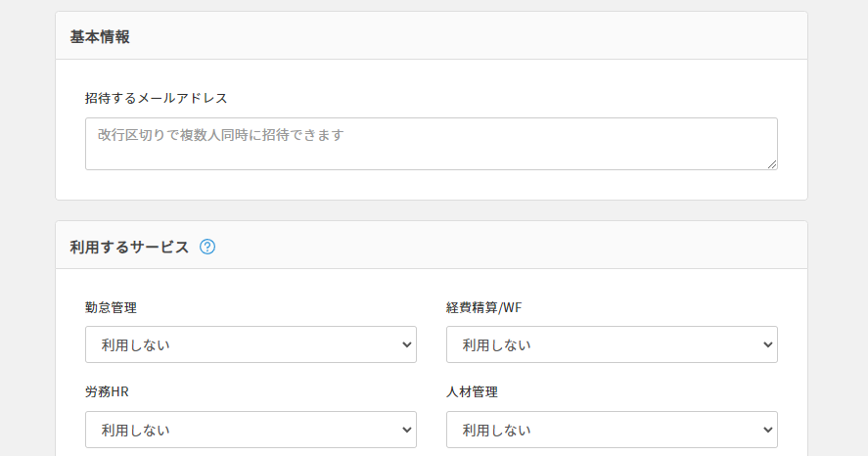Click the 利用するサービス section heading
Viewport: 868px width, 456px height.
[x=129, y=247]
